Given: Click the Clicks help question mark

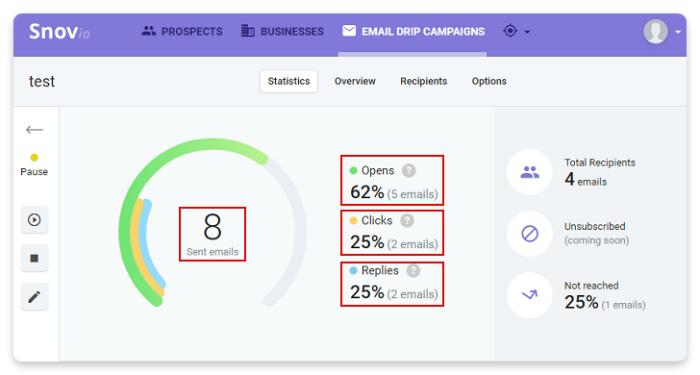Looking at the screenshot, I should 407,221.
